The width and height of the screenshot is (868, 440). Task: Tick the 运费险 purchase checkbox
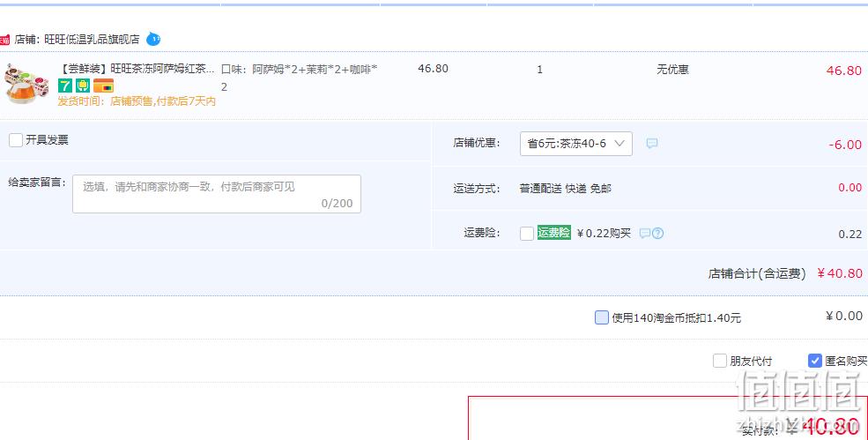pyautogui.click(x=527, y=234)
